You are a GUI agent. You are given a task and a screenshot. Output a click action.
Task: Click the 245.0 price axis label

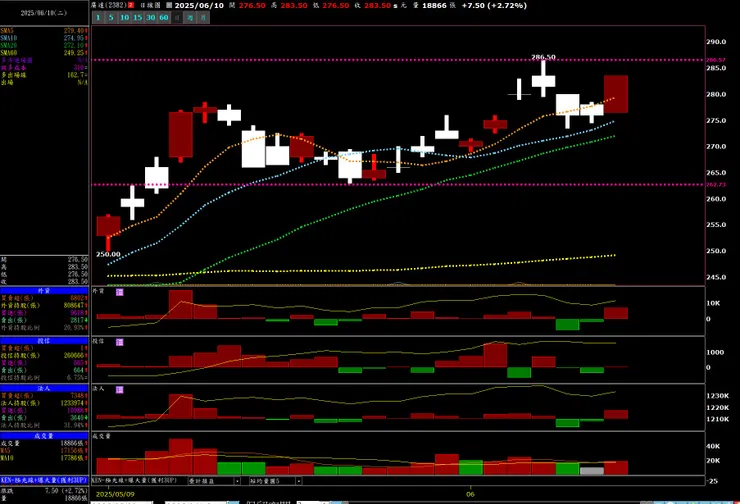coord(716,277)
